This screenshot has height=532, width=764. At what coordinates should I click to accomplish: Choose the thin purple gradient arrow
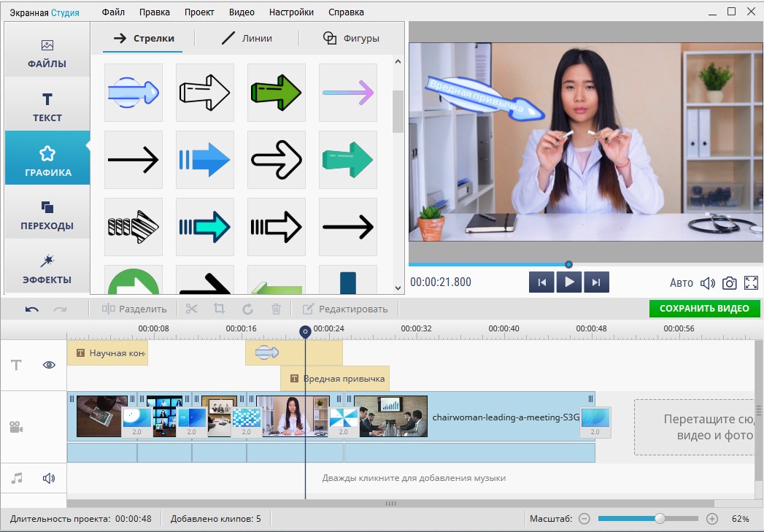click(x=348, y=93)
